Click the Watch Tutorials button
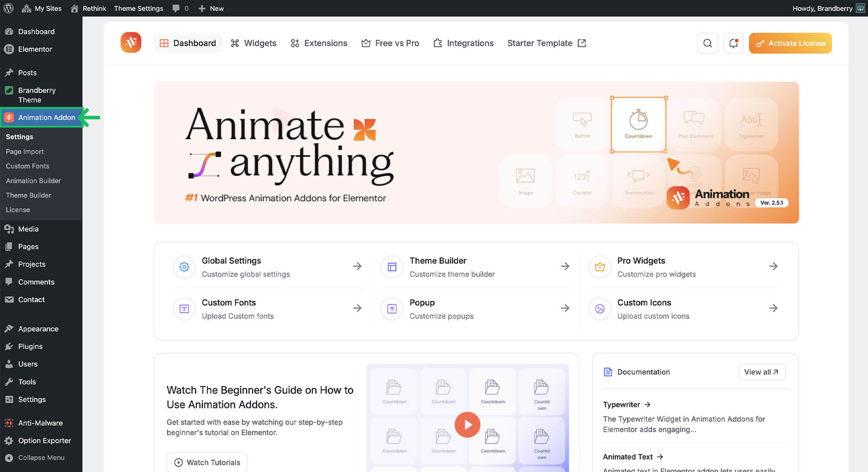The height and width of the screenshot is (472, 868). [x=207, y=462]
